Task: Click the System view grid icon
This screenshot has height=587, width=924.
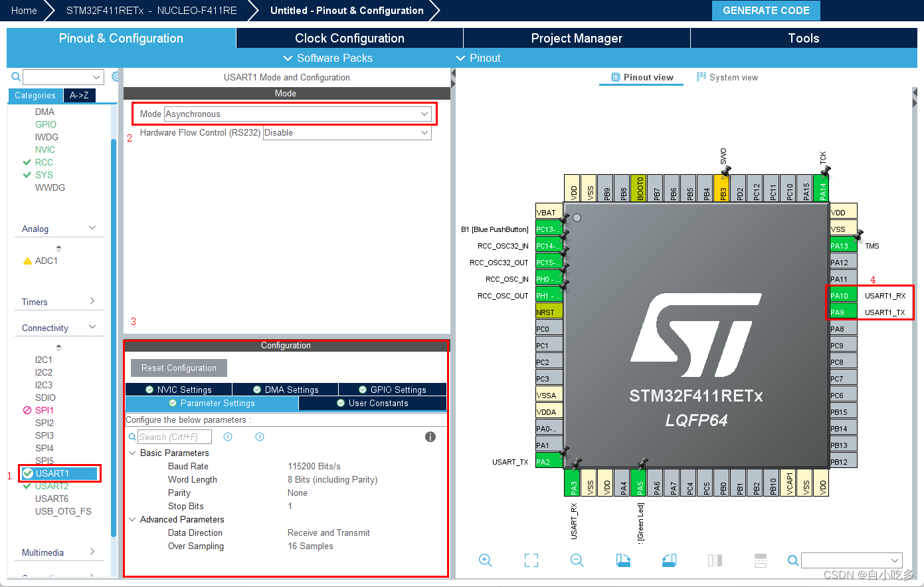Action: pyautogui.click(x=701, y=77)
